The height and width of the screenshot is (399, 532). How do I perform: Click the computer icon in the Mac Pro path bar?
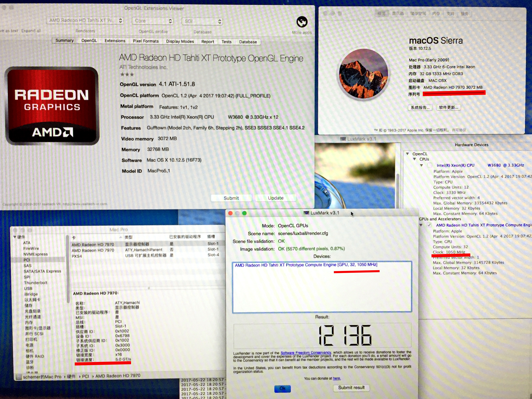pyautogui.click(x=19, y=377)
